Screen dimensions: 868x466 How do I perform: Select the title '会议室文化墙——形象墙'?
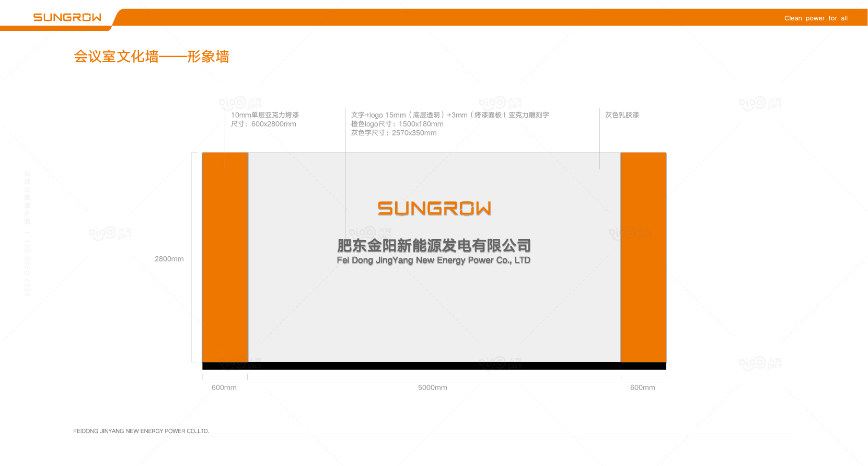pos(152,56)
